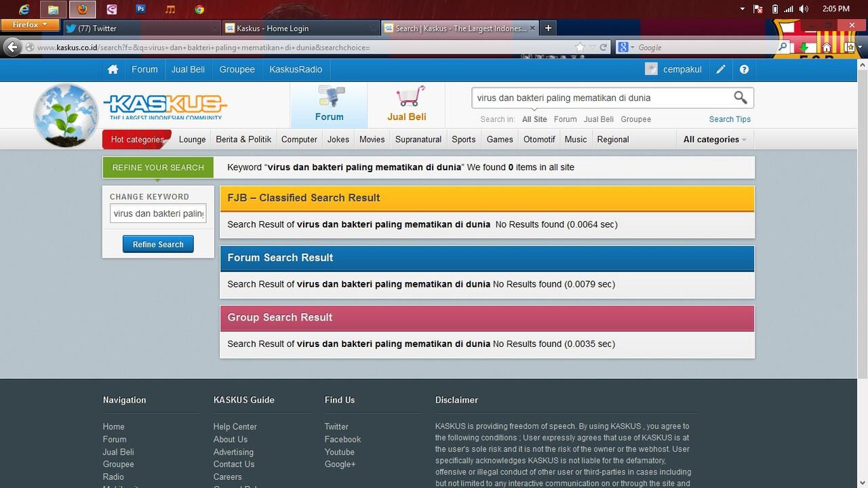This screenshot has height=488, width=868.
Task: Open the Jokes category
Action: [338, 139]
